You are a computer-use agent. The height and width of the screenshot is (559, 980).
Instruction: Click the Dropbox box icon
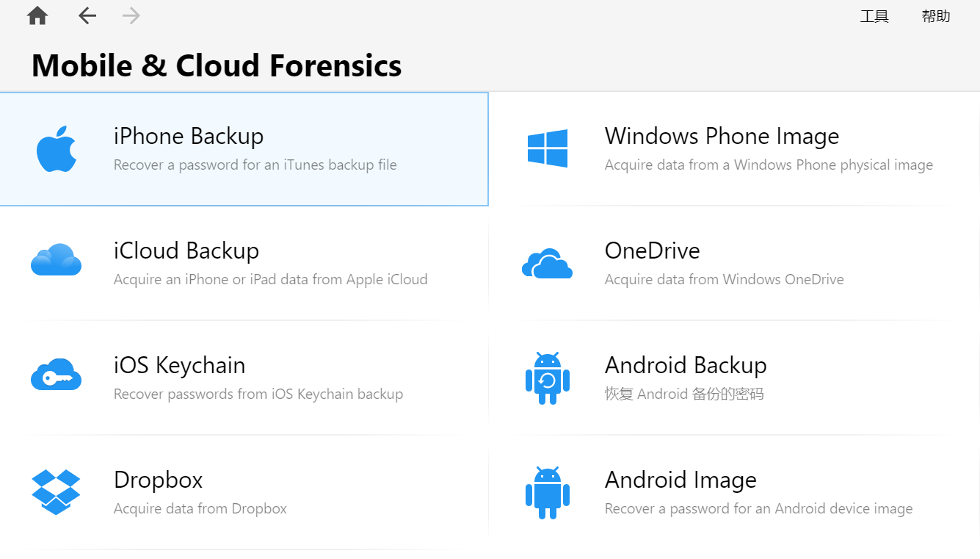[56, 491]
